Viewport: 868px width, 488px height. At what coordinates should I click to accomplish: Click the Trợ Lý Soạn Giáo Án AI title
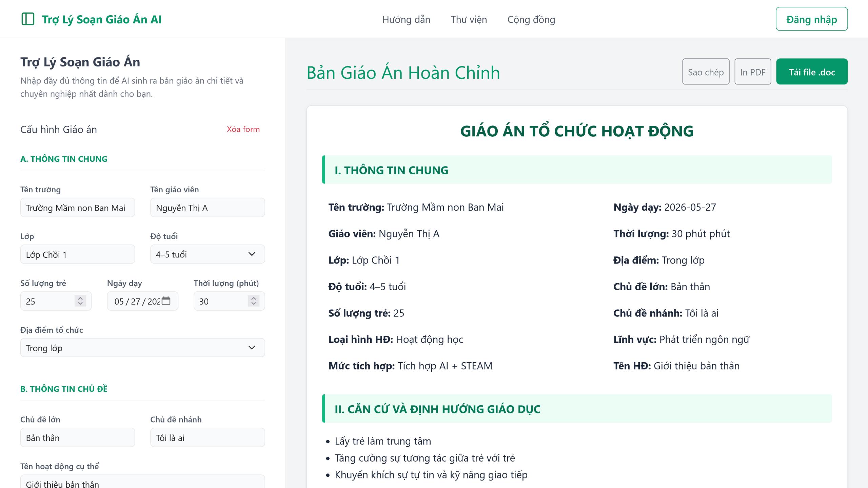tap(101, 19)
